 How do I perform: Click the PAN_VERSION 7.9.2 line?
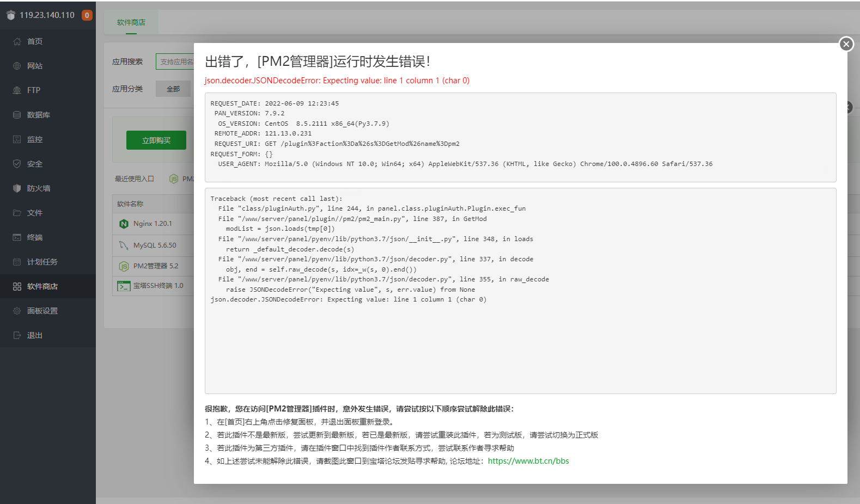(249, 113)
